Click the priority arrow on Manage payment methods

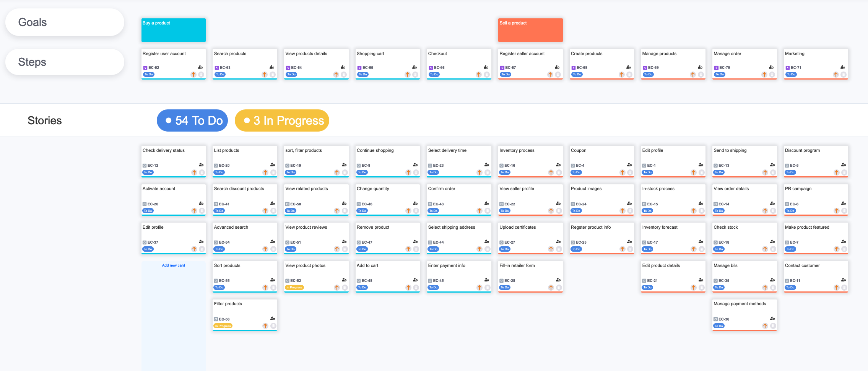tap(765, 326)
